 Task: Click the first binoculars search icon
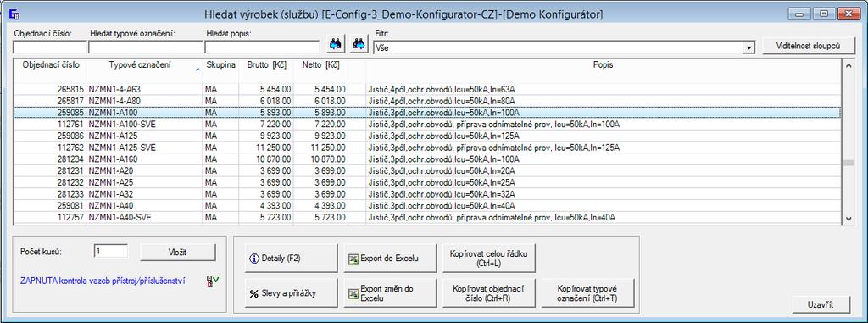click(x=336, y=44)
